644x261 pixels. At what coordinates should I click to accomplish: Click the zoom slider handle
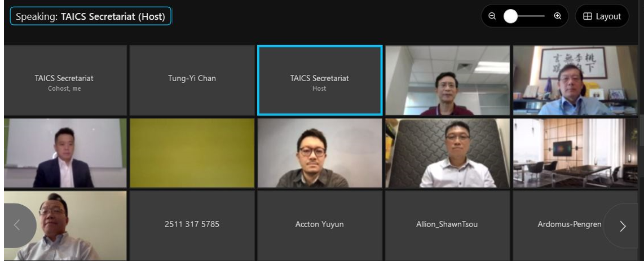coord(510,16)
